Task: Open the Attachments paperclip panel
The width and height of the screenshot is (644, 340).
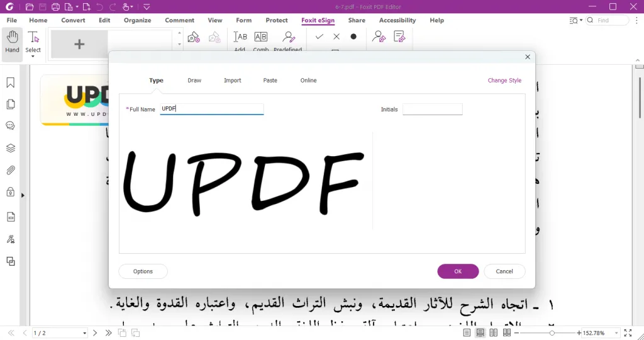Action: click(11, 170)
